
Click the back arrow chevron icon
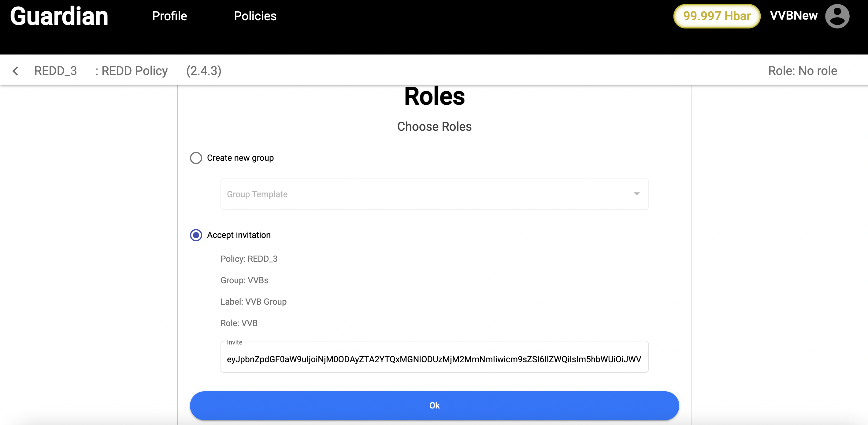tap(15, 71)
